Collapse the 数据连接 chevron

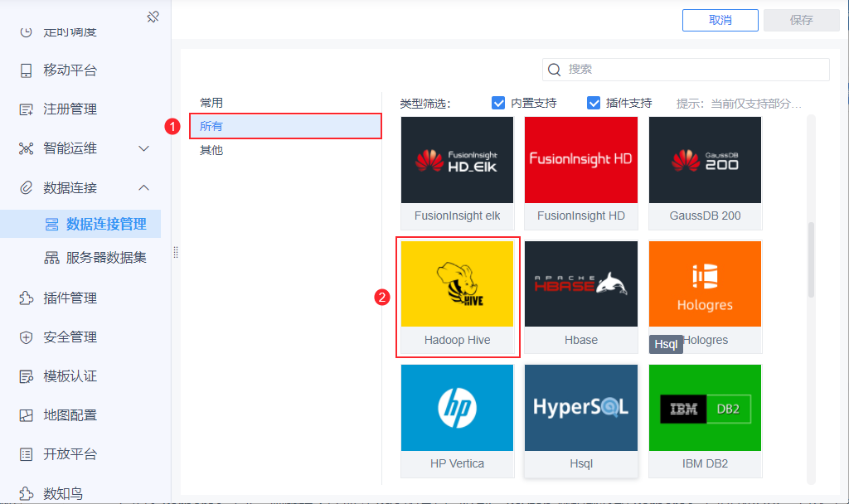(x=143, y=188)
